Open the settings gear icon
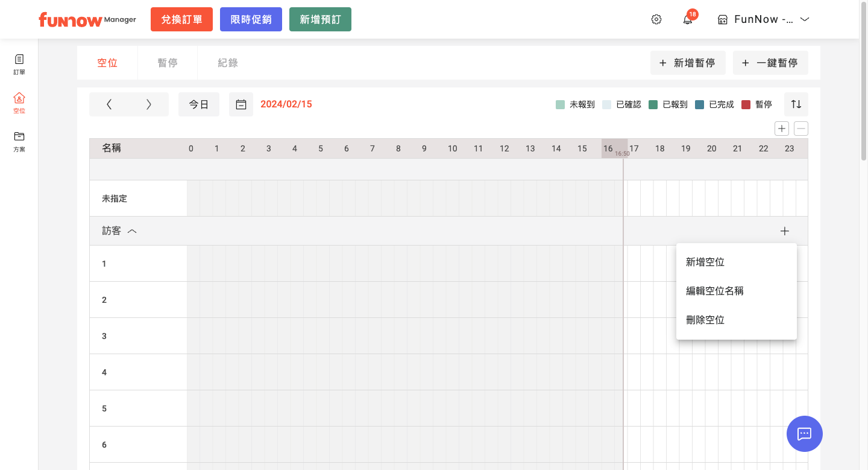 tap(656, 19)
